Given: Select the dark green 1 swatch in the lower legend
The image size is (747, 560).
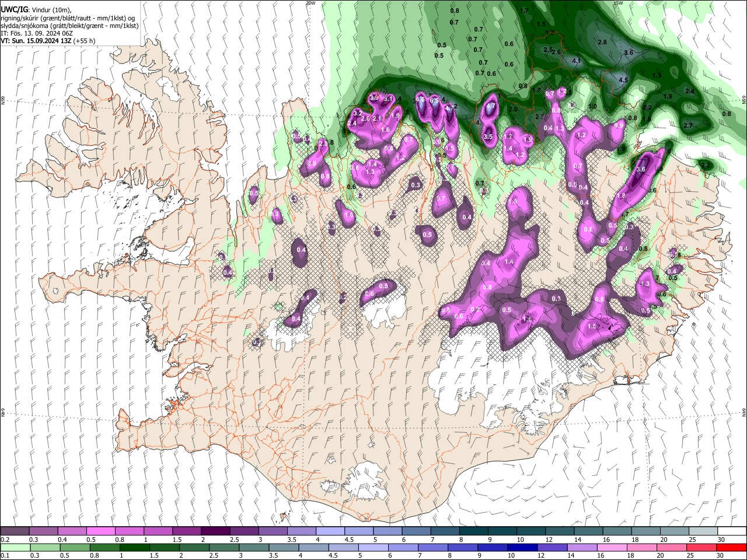Looking at the screenshot, I should tap(134, 548).
